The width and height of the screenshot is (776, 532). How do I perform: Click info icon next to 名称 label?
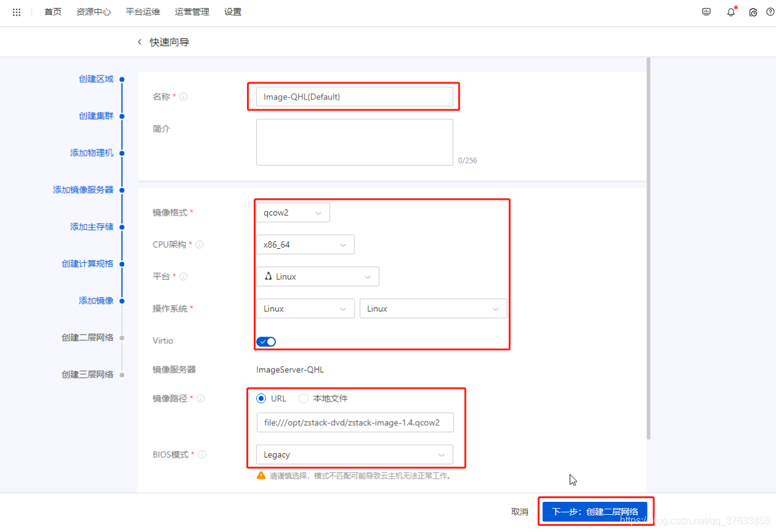[184, 97]
